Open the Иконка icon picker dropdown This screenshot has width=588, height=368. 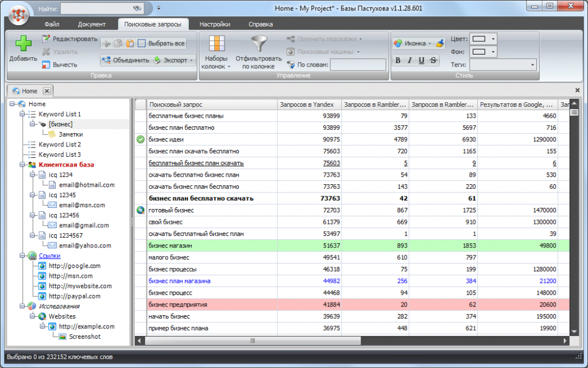click(x=412, y=44)
